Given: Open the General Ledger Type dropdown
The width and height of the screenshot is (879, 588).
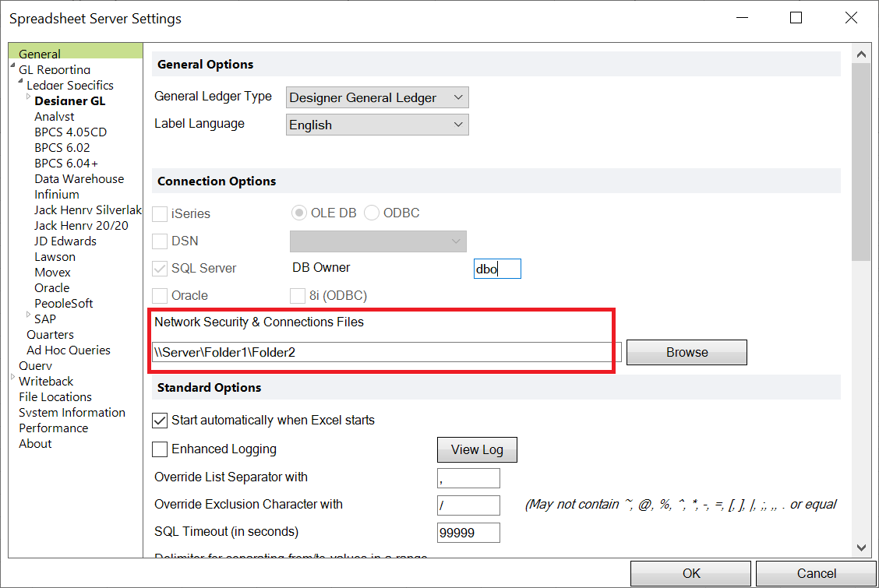Looking at the screenshot, I should pyautogui.click(x=376, y=97).
